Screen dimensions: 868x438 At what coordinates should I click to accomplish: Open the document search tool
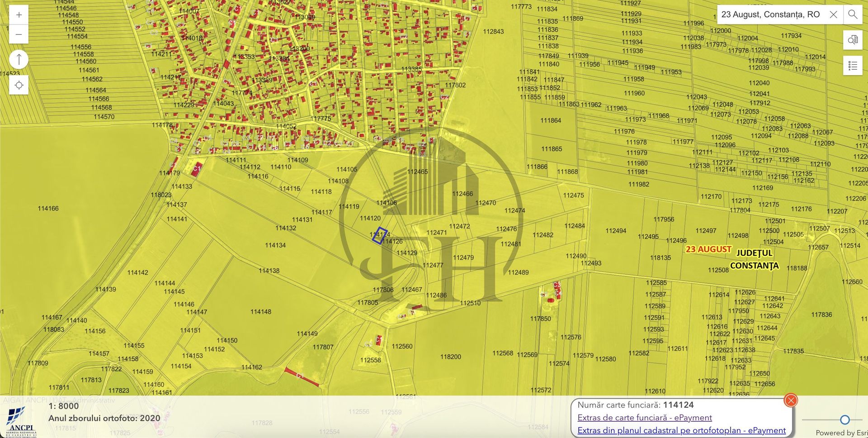(853, 40)
